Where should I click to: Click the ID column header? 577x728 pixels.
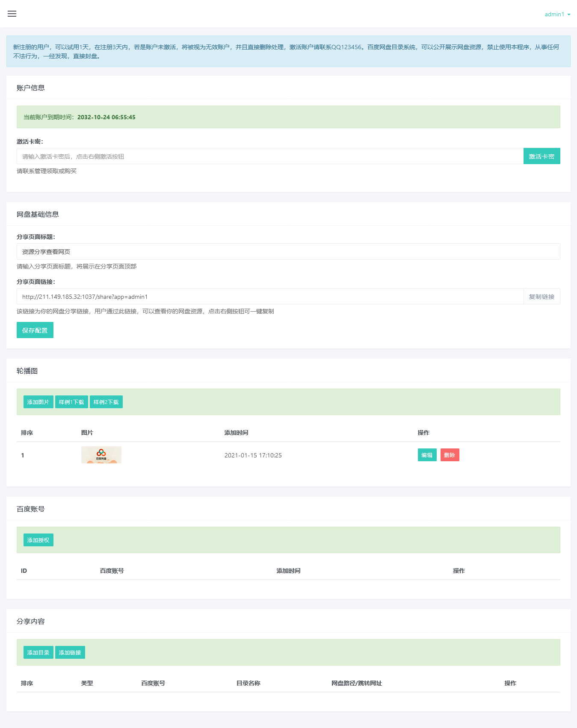[x=24, y=571]
